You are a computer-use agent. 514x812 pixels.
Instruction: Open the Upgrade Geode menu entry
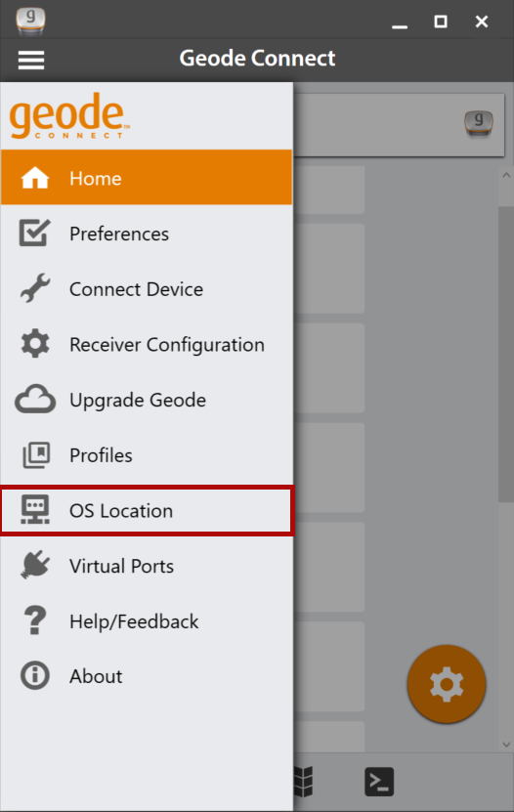click(147, 400)
